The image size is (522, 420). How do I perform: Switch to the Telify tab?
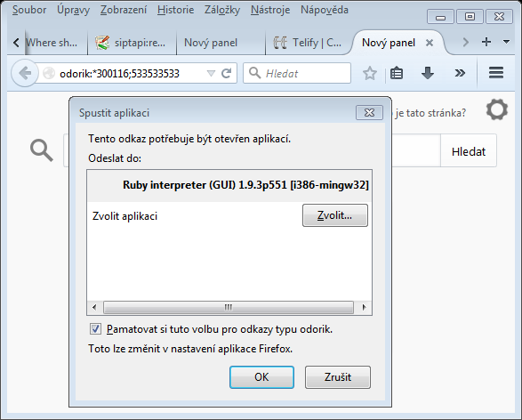pyautogui.click(x=308, y=43)
